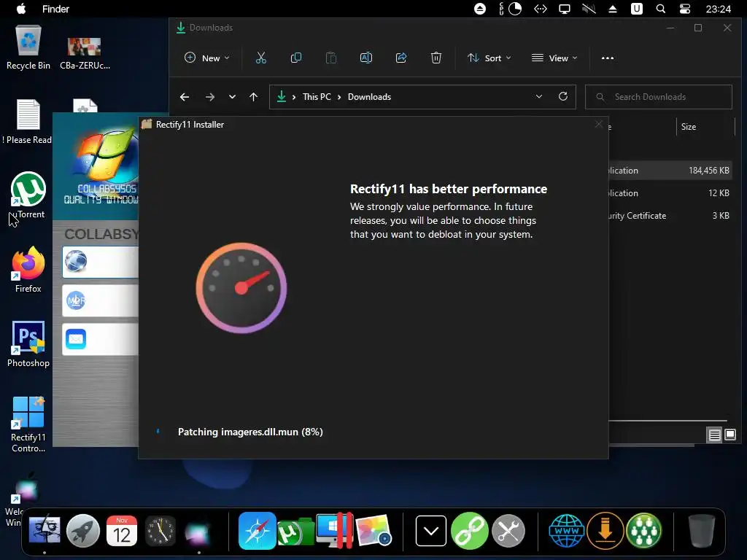Select the 12 KB application file row
The width and height of the screenshot is (747, 560).
point(670,192)
